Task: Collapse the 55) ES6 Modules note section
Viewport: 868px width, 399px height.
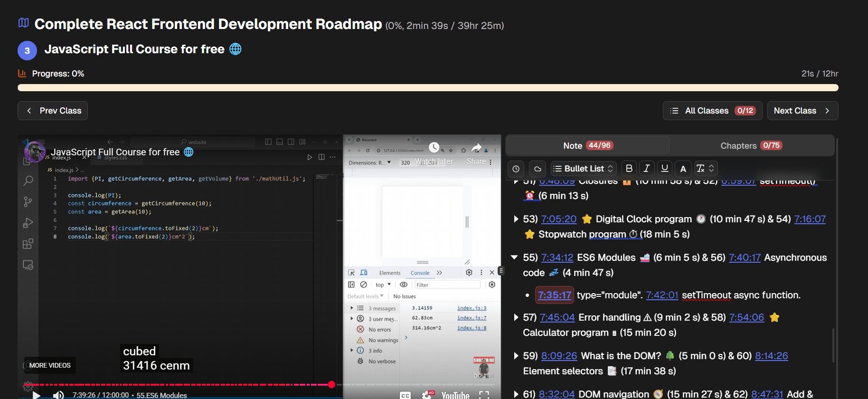Action: click(x=514, y=257)
